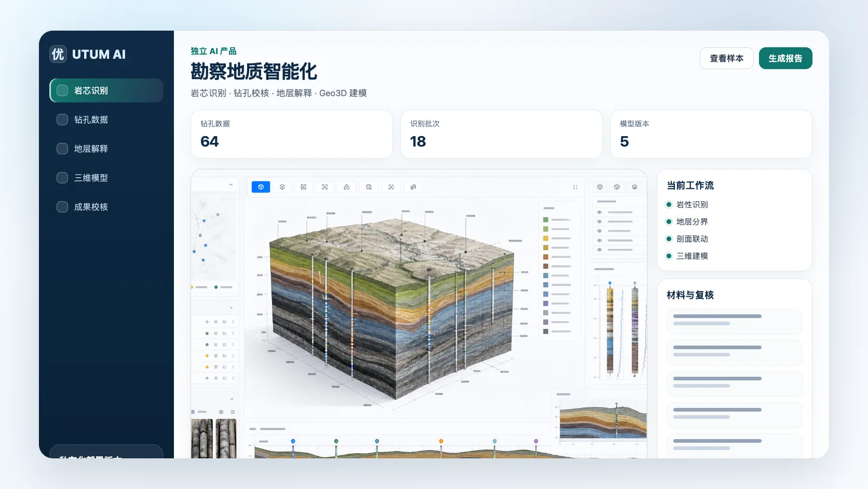Open the right rock core photo thumbnail
This screenshot has width=868, height=489.
pos(226,439)
